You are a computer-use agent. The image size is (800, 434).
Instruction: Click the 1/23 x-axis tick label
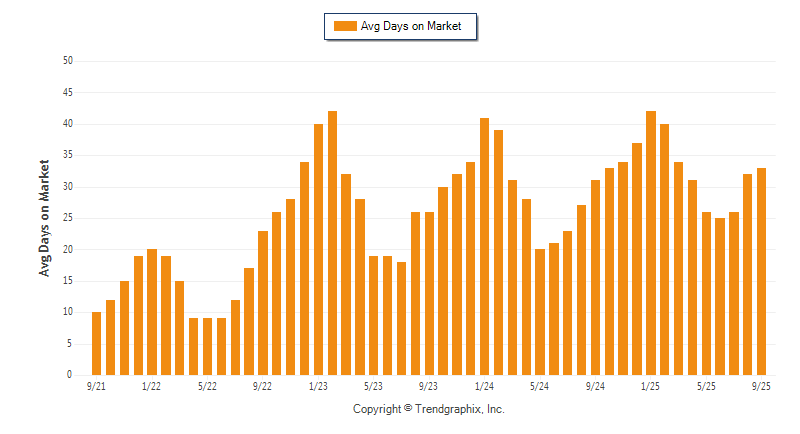[x=318, y=387]
